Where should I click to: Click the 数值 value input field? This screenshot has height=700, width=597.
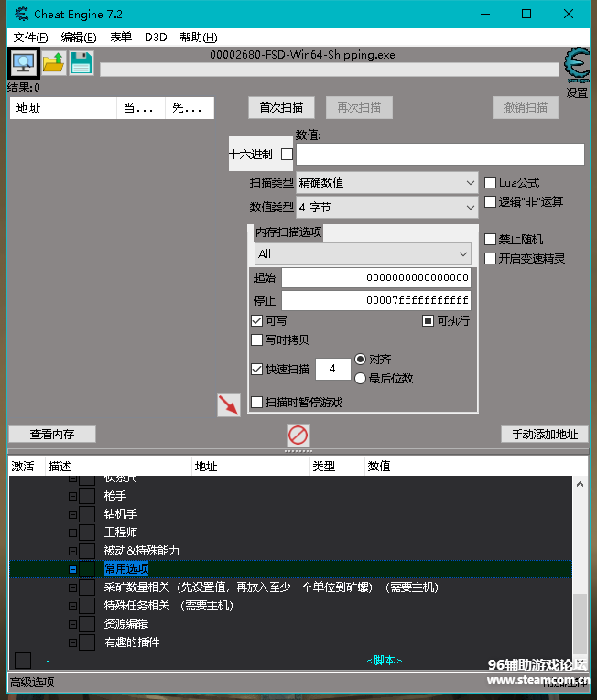[x=440, y=155]
